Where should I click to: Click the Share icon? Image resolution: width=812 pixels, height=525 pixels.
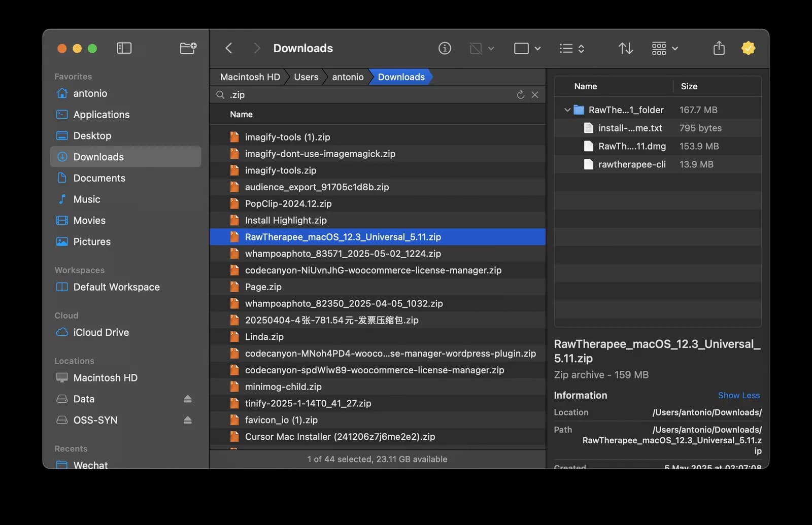coord(719,48)
